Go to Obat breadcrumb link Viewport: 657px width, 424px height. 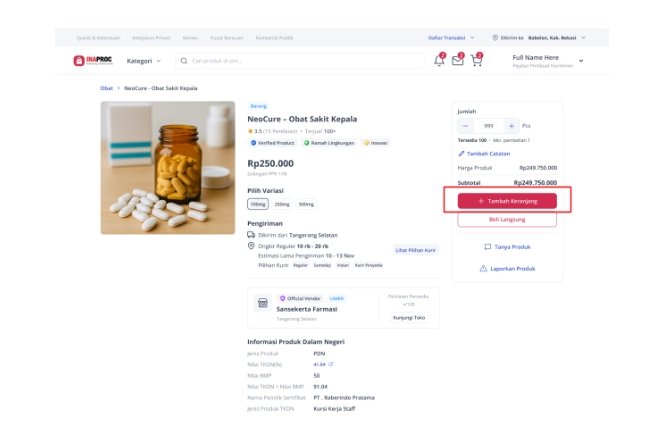106,88
